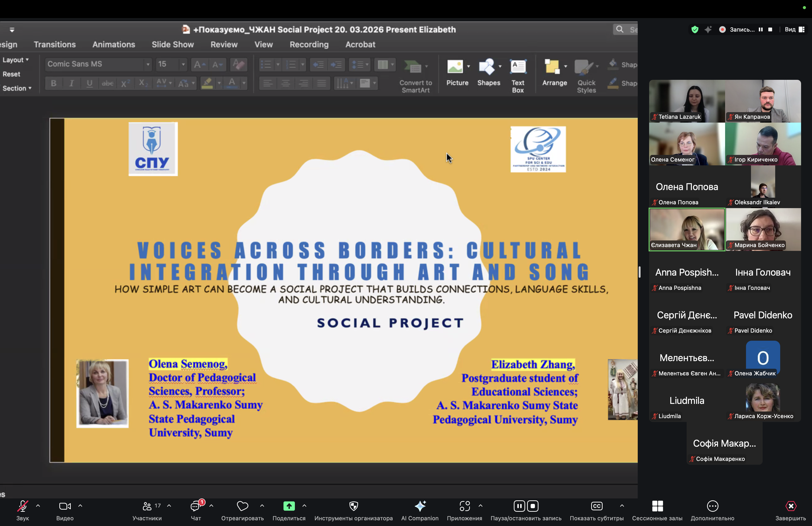Show captions with the CC icon
Screen dimensions: 812x526
coord(596,506)
